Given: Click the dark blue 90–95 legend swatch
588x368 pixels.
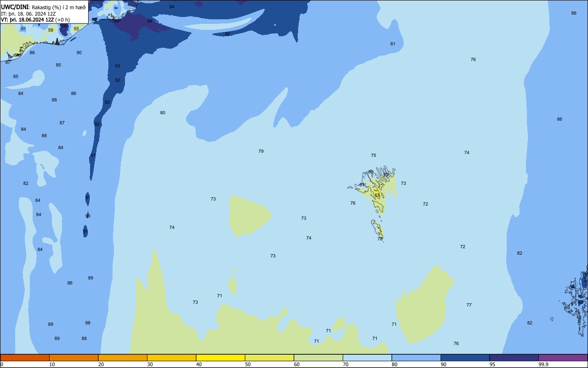Looking at the screenshot, I should pos(465,357).
